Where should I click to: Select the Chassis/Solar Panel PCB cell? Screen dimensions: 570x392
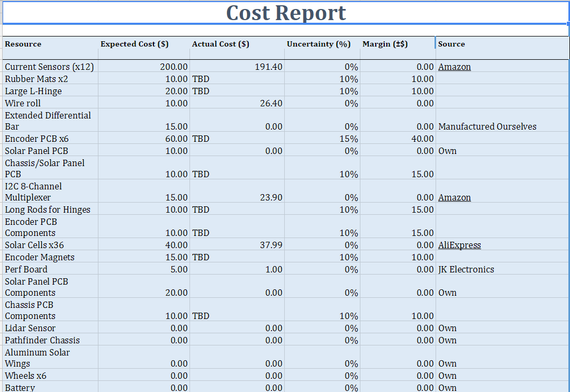coord(50,168)
